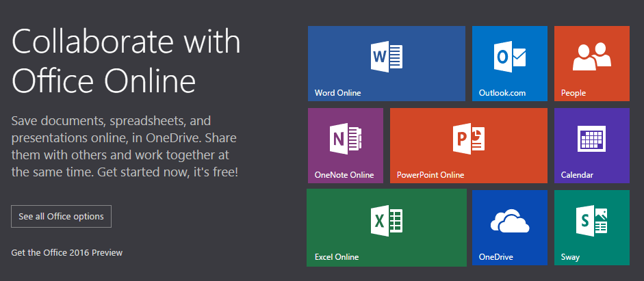Click the Outlook envelope icon
644x281 pixels.
click(509, 57)
